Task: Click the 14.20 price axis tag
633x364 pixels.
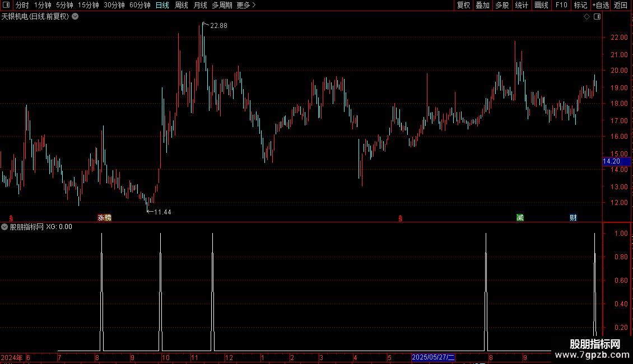Action: click(x=616, y=161)
